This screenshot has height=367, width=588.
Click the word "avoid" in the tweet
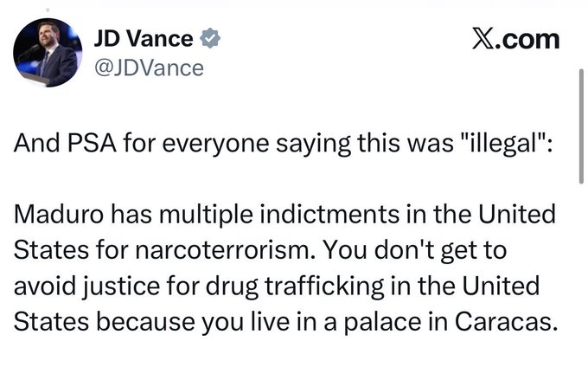click(x=40, y=285)
